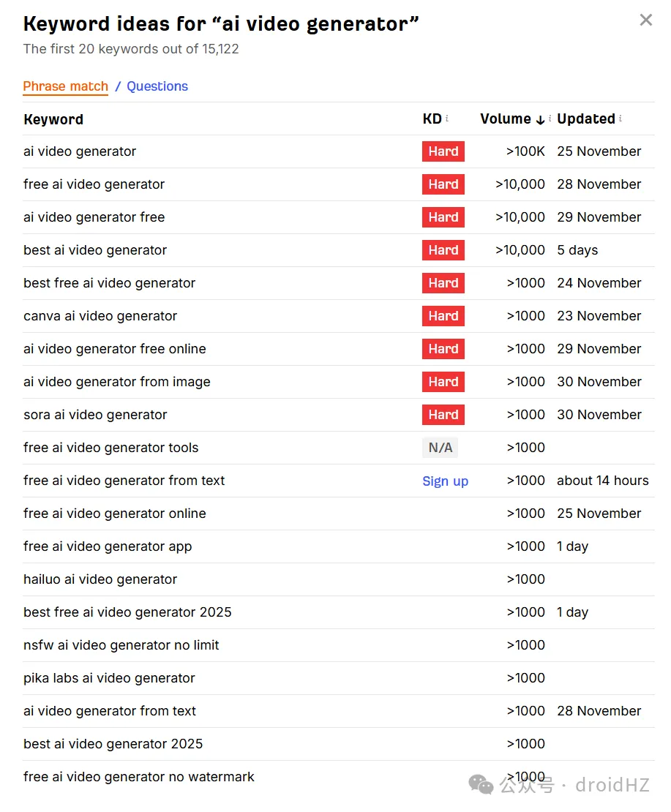Click the N/A difficulty badge
The width and height of the screenshot is (671, 812).
(x=440, y=448)
